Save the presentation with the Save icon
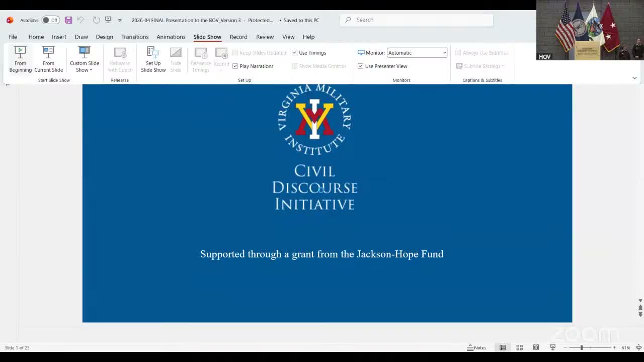 click(68, 20)
